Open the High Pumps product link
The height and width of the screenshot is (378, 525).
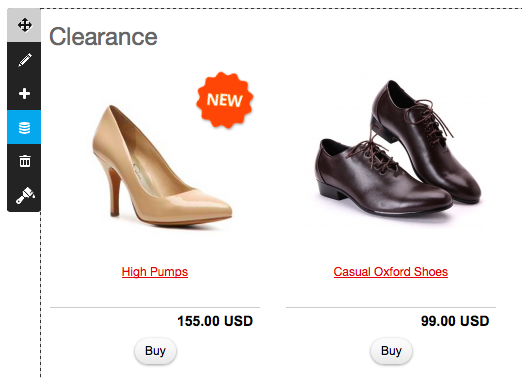tap(155, 272)
